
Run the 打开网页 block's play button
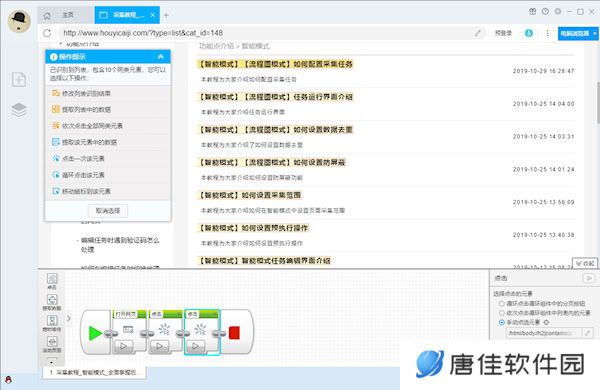[123, 346]
